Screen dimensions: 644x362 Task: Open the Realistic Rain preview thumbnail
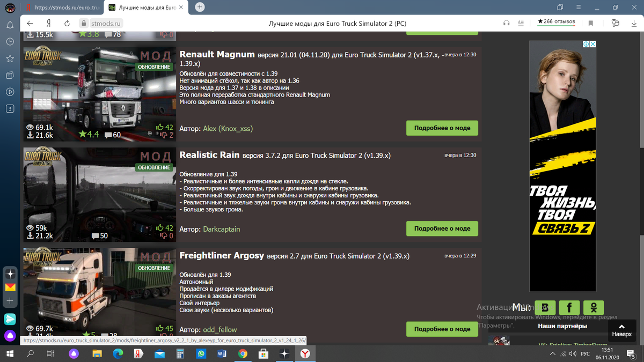[x=100, y=194]
